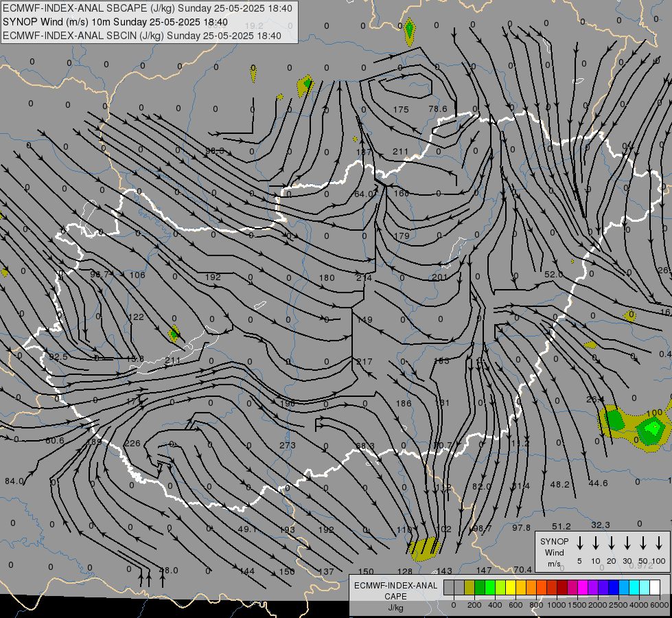The image size is (672, 618).
Task: Click the map value 214
Action: (364, 277)
